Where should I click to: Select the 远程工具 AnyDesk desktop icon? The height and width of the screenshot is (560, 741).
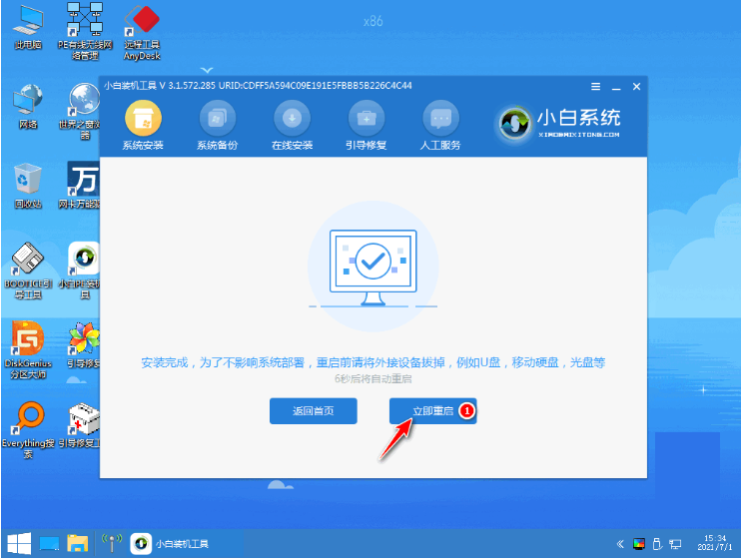[142, 32]
